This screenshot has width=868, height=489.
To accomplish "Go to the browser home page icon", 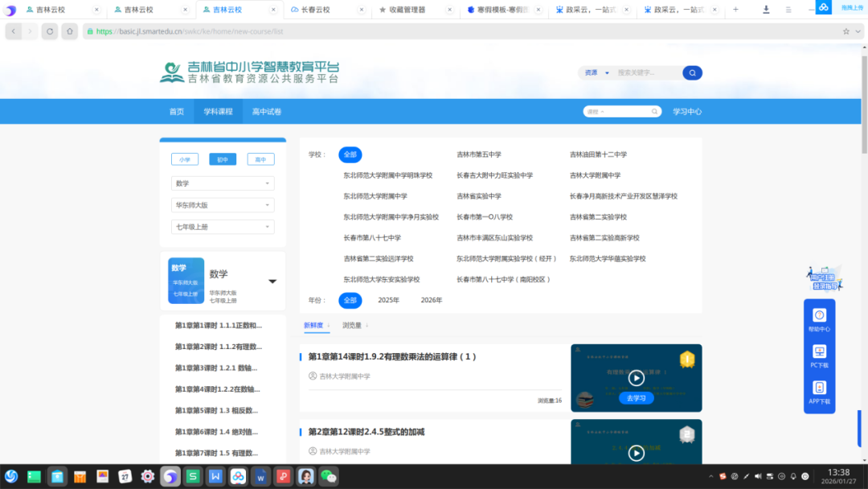I will (x=70, y=31).
